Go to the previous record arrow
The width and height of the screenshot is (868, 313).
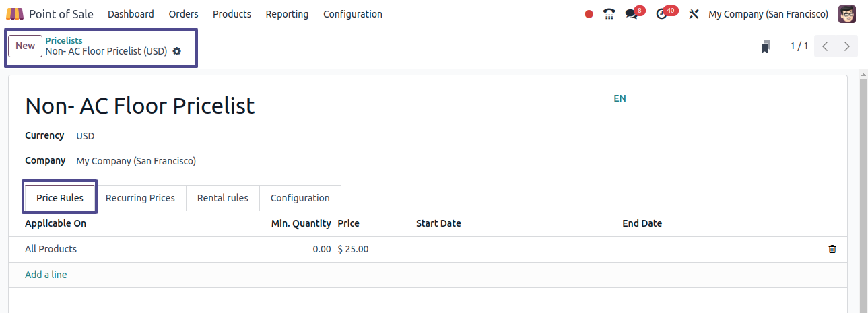point(825,46)
